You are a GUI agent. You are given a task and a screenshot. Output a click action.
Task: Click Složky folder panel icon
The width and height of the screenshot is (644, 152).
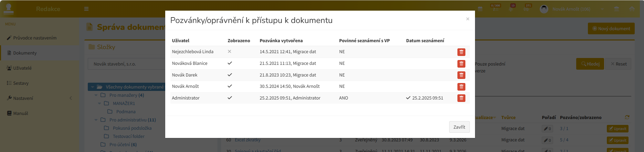92,47
